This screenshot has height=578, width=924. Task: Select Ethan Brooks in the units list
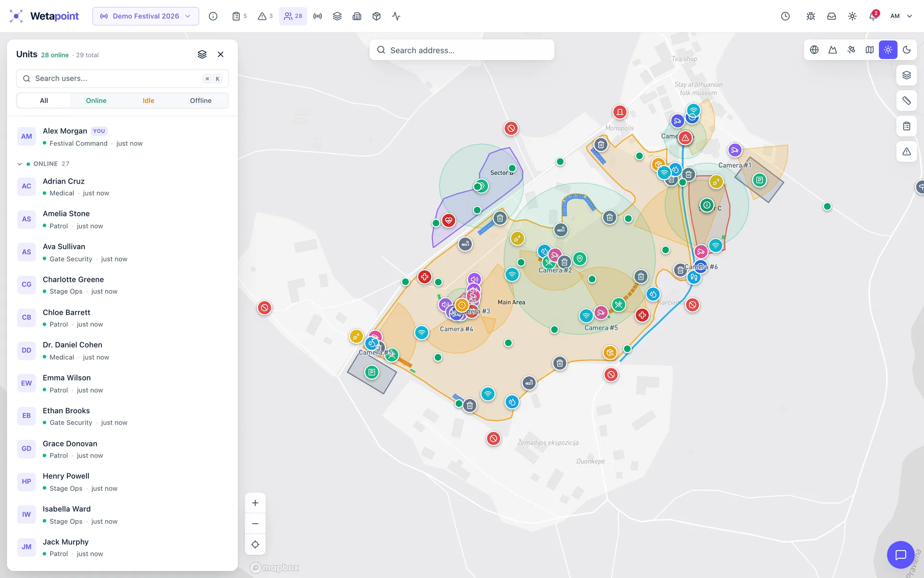(122, 417)
